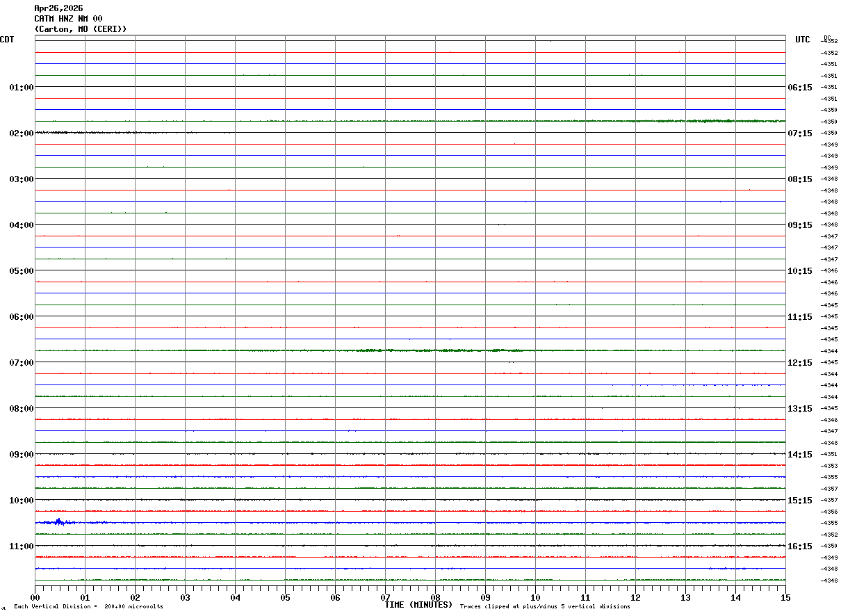841x616 pixels.
Task: Select the 05:00 CDT time label
Action: click(22, 270)
